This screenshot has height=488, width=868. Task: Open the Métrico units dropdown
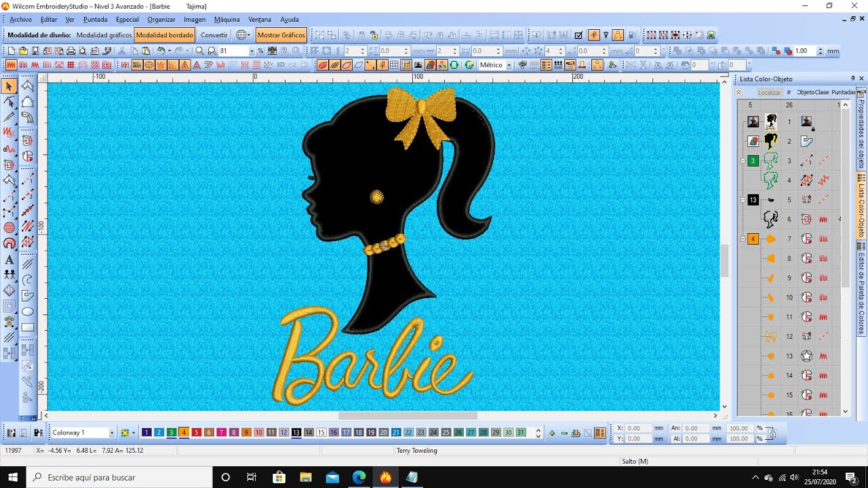509,65
